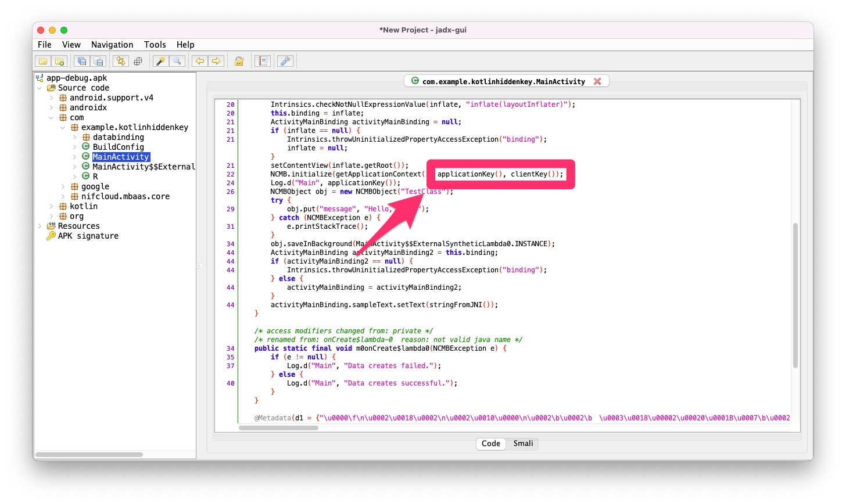The image size is (846, 504).
Task: Click the Resources folder icon
Action: pos(51,226)
